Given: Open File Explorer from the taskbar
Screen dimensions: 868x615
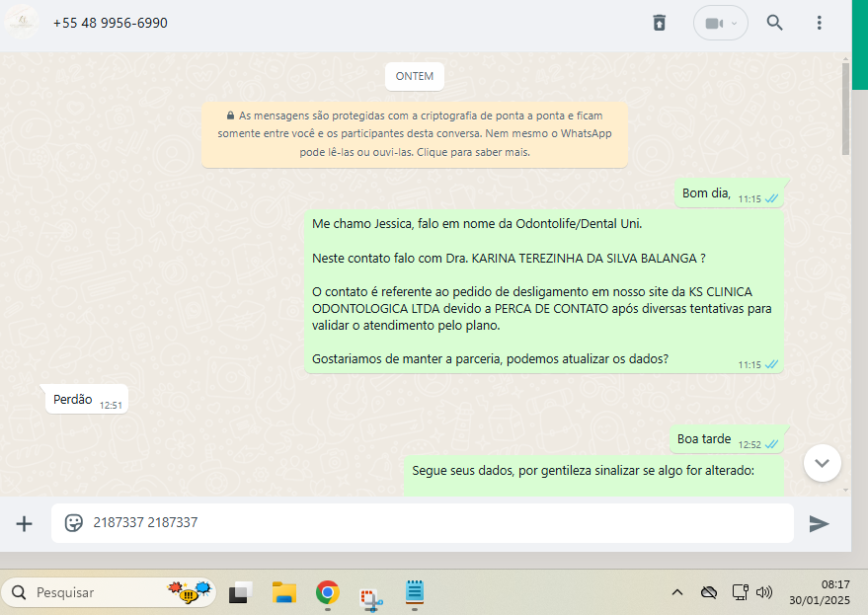Looking at the screenshot, I should [x=284, y=593].
